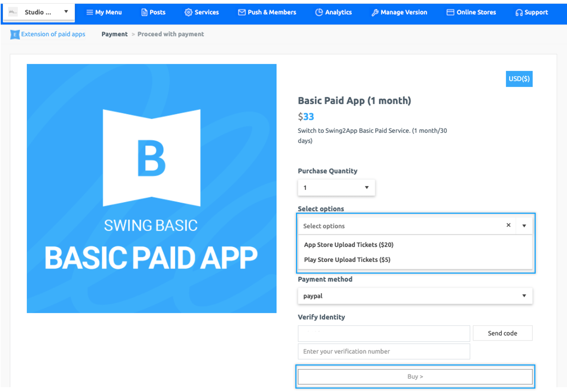Open the Manage Version menu
Screen dimensions: 567x392
[x=399, y=12]
